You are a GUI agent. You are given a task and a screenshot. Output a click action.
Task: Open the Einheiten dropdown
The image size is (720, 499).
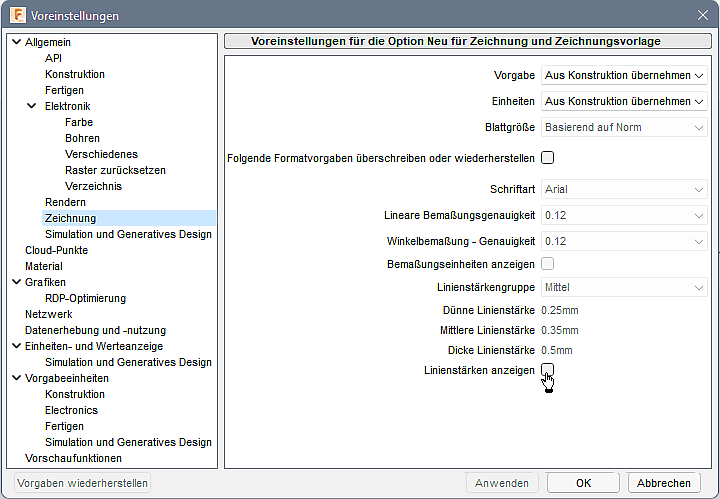coord(624,102)
